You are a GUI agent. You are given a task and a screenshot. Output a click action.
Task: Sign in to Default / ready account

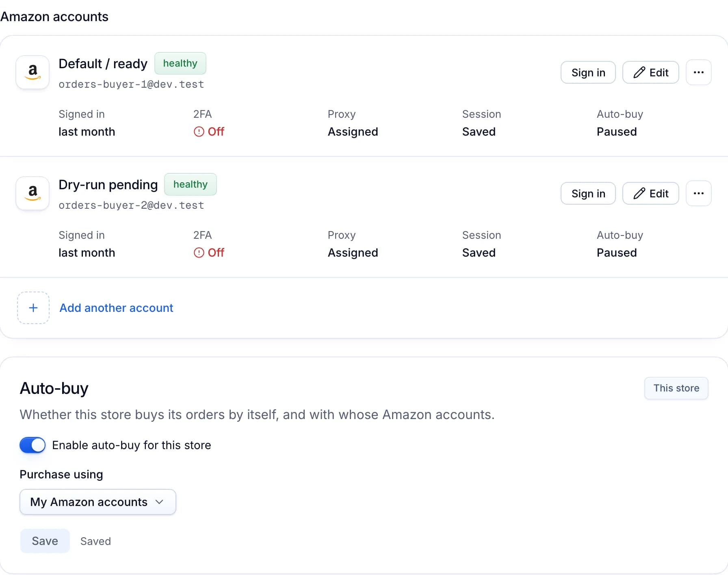588,72
